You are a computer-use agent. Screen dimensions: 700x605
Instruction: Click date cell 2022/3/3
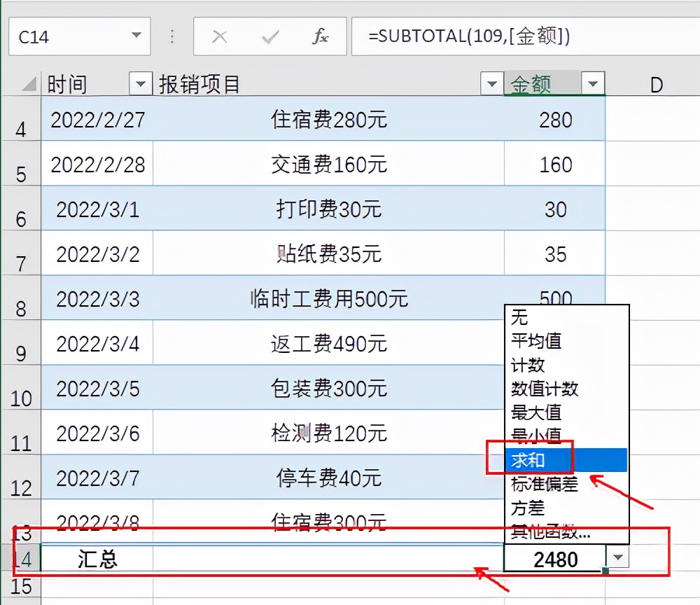point(97,299)
